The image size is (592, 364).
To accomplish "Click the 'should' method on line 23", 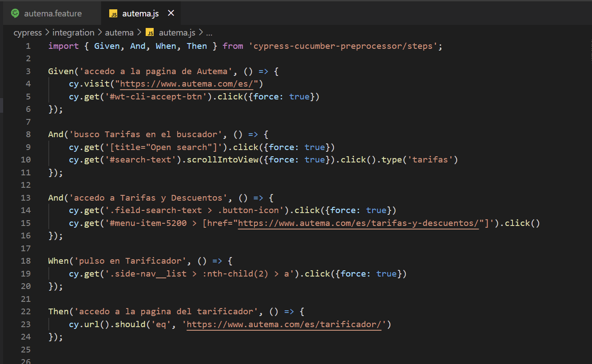I will point(131,324).
